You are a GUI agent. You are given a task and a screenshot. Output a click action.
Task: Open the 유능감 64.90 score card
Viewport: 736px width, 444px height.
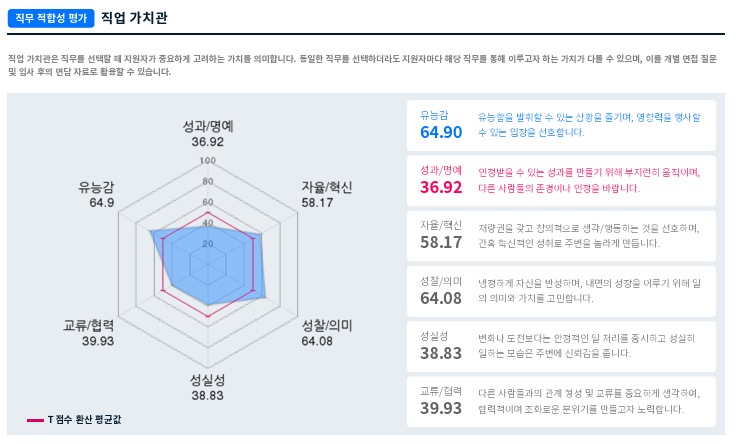tap(561, 124)
